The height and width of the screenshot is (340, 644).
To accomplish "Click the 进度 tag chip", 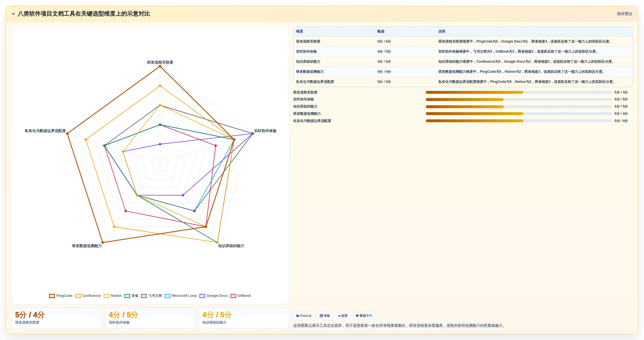I will point(343,316).
